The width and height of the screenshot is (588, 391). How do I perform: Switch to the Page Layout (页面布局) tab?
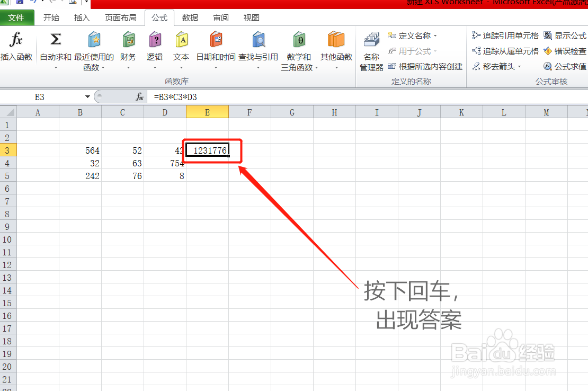(120, 17)
